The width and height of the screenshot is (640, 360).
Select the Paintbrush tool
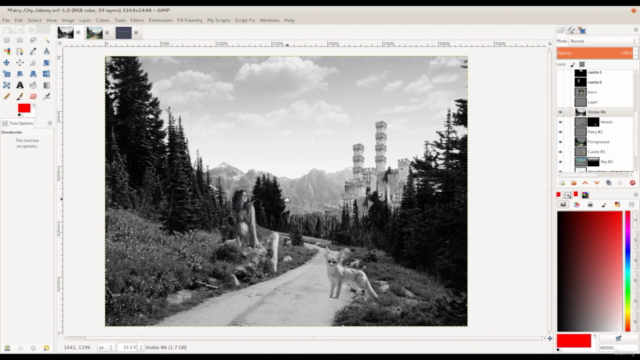pos(20,96)
